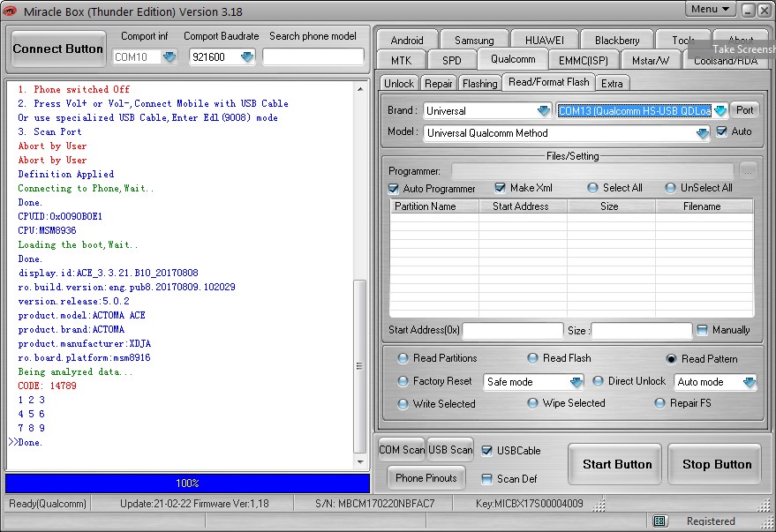The height and width of the screenshot is (532, 776).
Task: Open the Programmer browse button with dots
Action: point(749,171)
